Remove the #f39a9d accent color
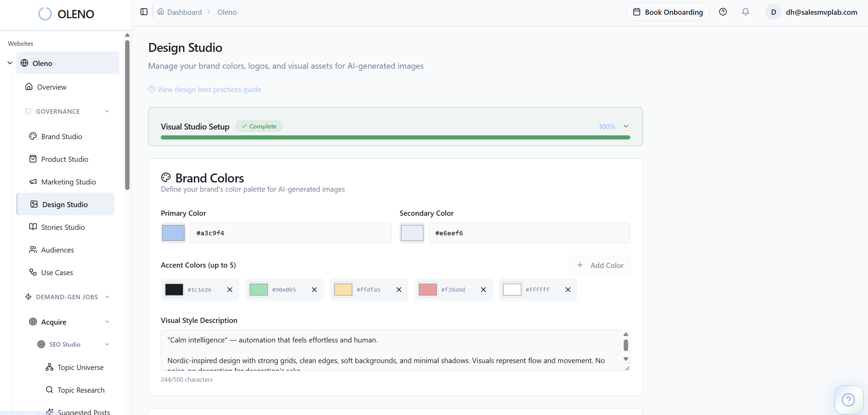The width and height of the screenshot is (868, 415). point(483,290)
